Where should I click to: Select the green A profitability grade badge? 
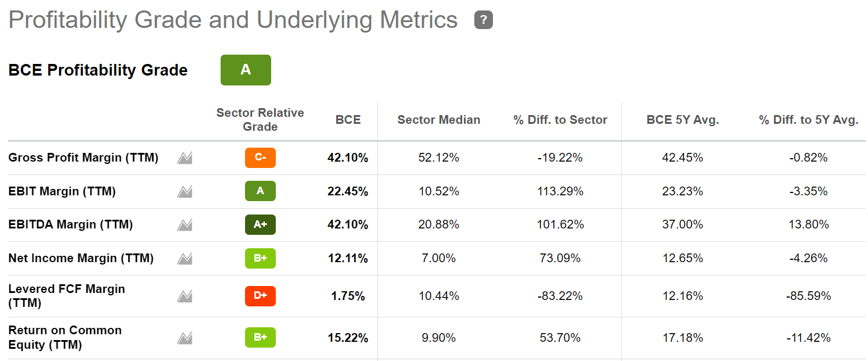pyautogui.click(x=245, y=70)
